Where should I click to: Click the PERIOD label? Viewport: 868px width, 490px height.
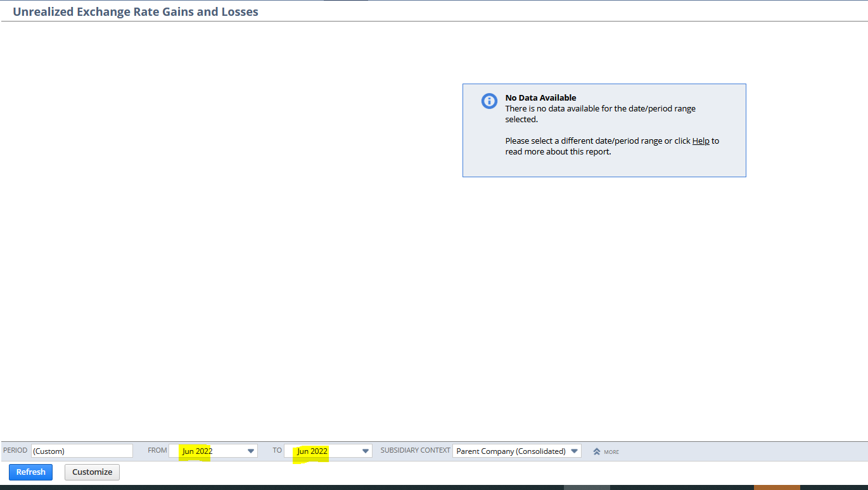15,451
